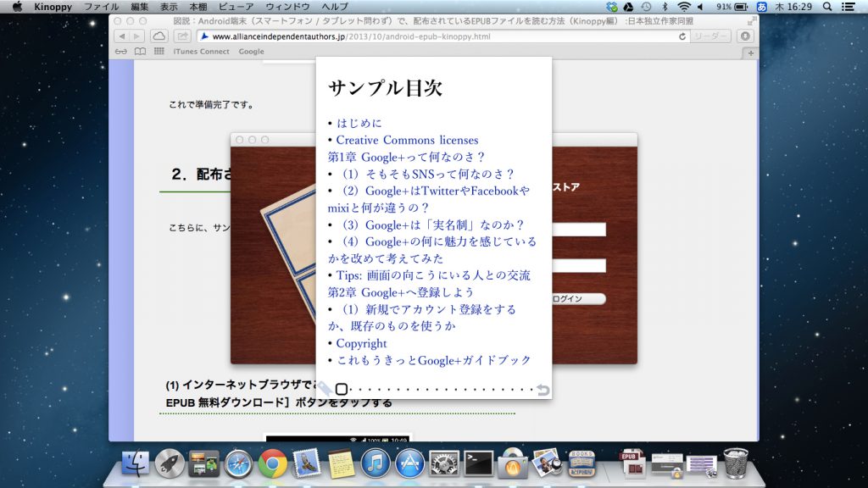Click the Google Drive menu bar icon
Screen dimensions: 868x488
(628, 7)
